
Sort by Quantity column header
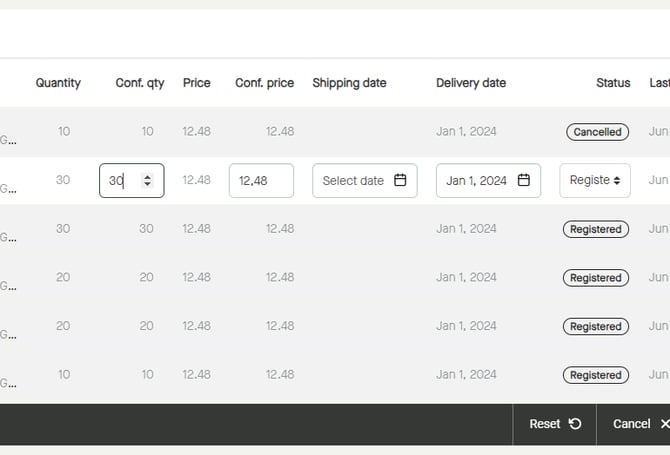click(x=58, y=83)
